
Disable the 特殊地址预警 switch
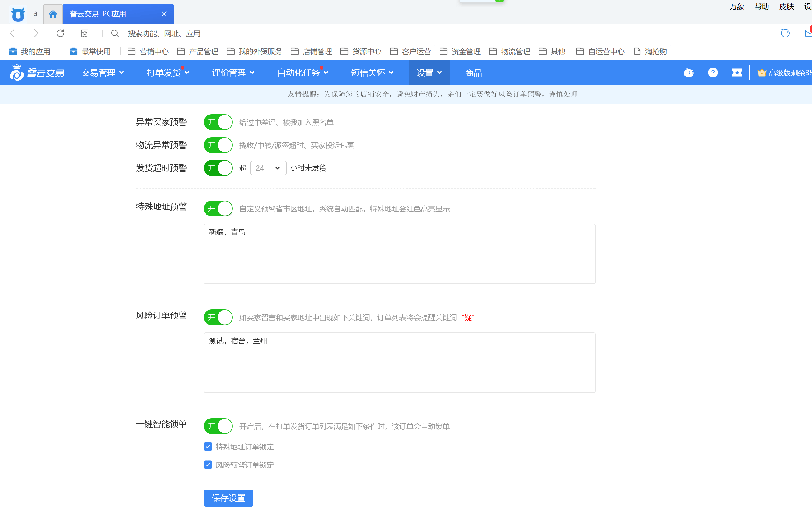click(218, 209)
